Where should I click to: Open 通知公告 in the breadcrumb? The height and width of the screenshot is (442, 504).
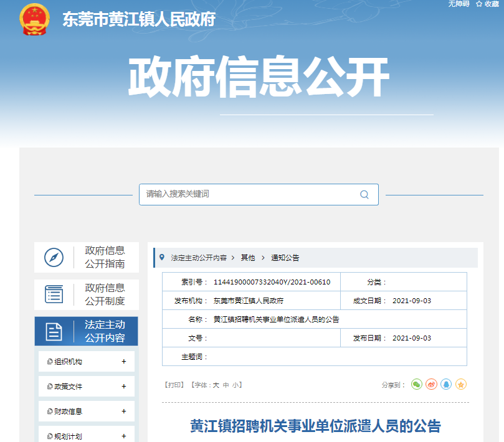(285, 258)
